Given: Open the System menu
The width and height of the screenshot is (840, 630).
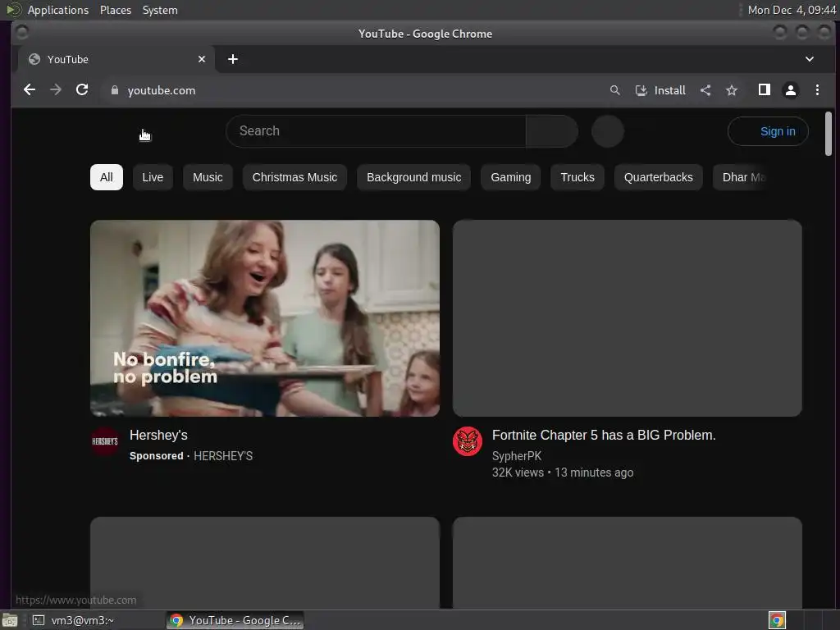Looking at the screenshot, I should 160,10.
